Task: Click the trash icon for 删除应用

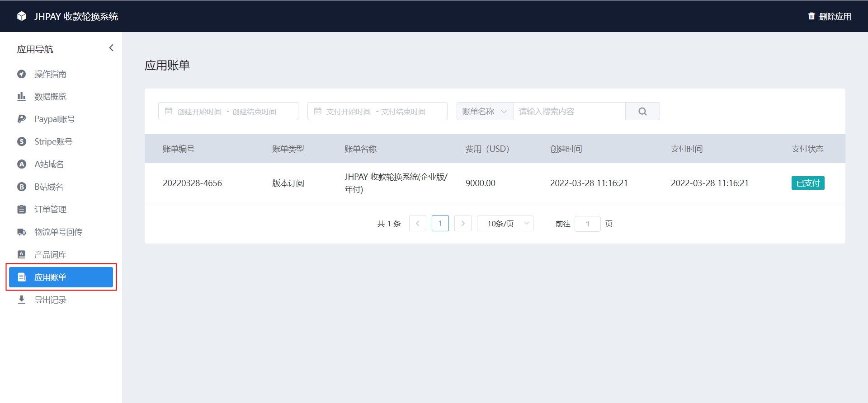Action: click(x=811, y=16)
